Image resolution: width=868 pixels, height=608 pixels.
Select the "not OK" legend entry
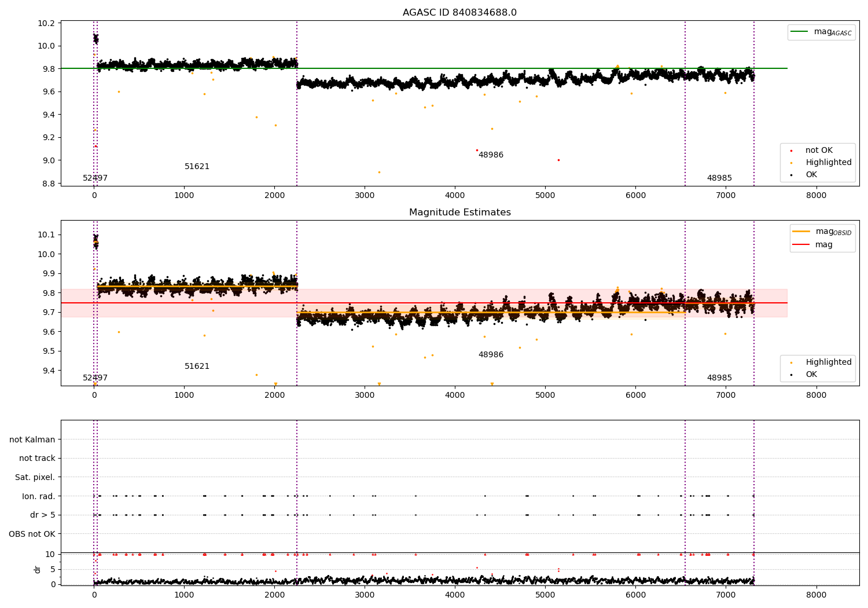[x=819, y=151]
